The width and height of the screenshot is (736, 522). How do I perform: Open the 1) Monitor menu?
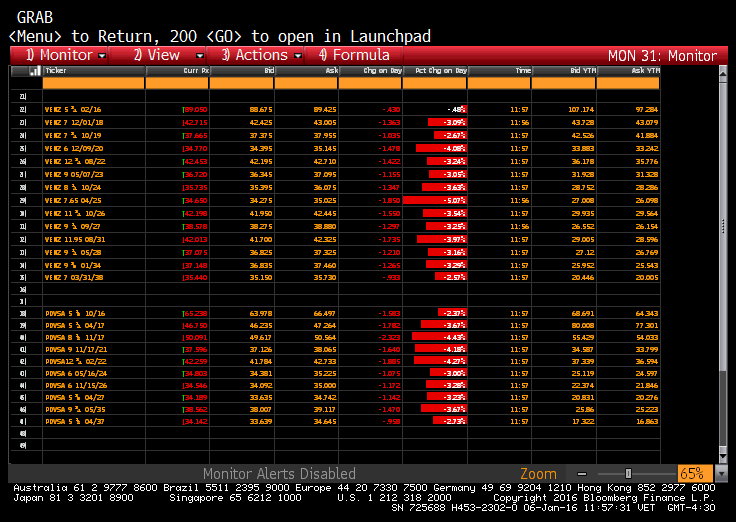(59, 55)
